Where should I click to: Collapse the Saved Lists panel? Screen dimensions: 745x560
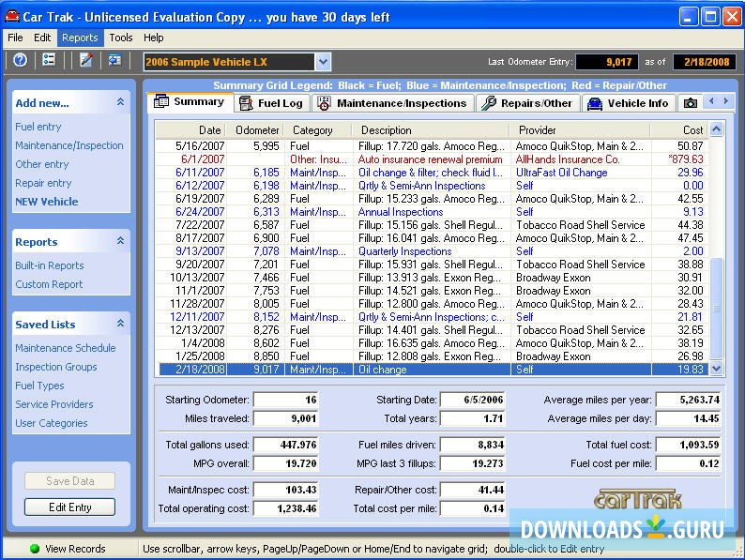(120, 324)
